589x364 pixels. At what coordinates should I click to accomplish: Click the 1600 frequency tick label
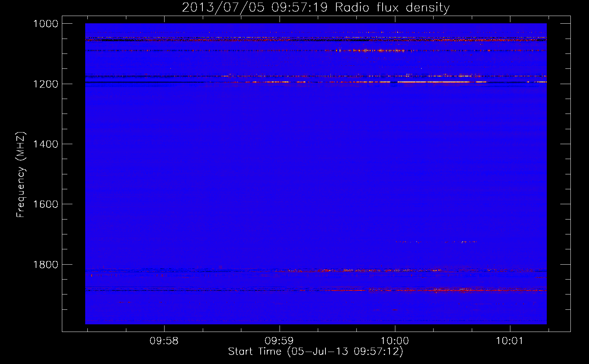46,204
